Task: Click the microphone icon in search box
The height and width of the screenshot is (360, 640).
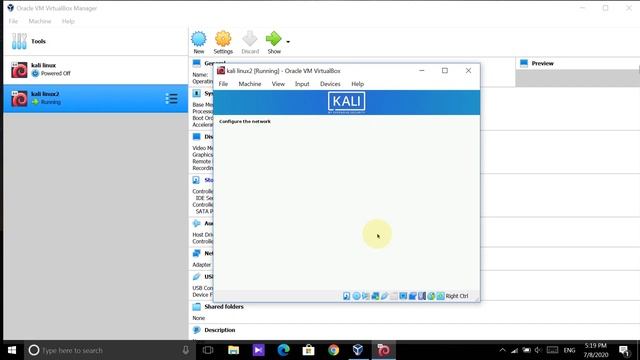Action: 186,350
